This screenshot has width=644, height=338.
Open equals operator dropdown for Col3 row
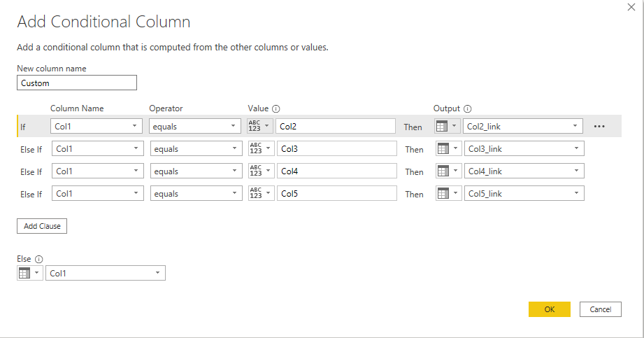tap(196, 148)
